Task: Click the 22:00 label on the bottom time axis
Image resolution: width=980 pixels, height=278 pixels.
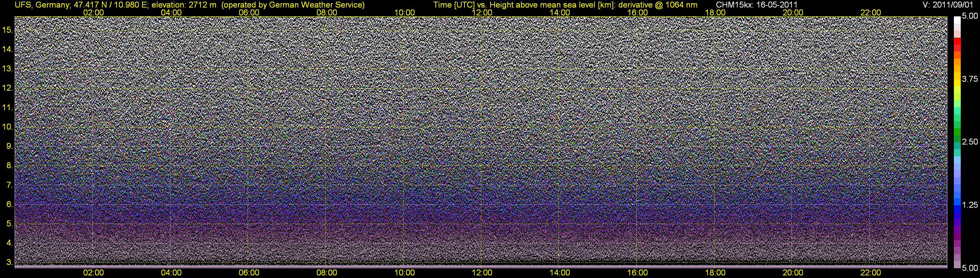Action: [871, 273]
